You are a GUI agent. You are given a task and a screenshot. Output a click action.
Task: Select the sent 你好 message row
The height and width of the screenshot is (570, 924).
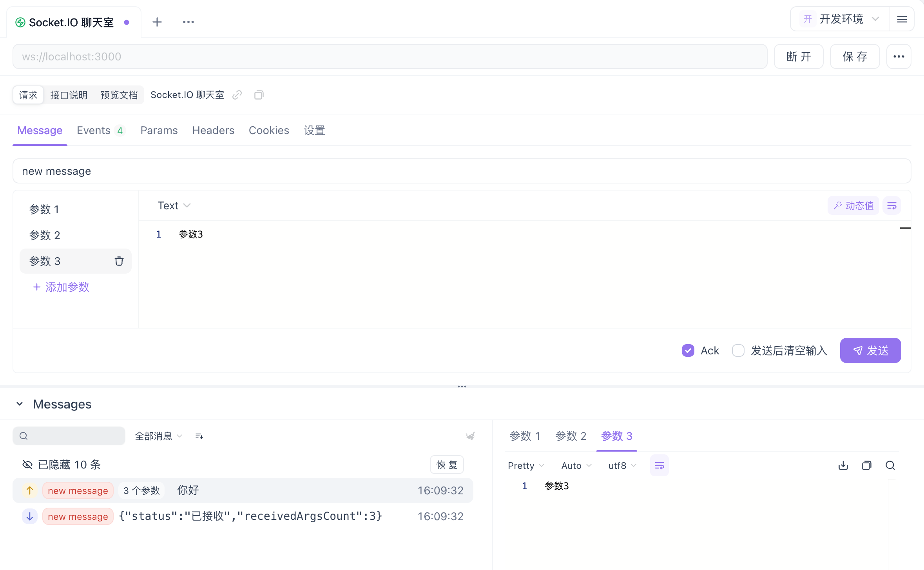243,490
